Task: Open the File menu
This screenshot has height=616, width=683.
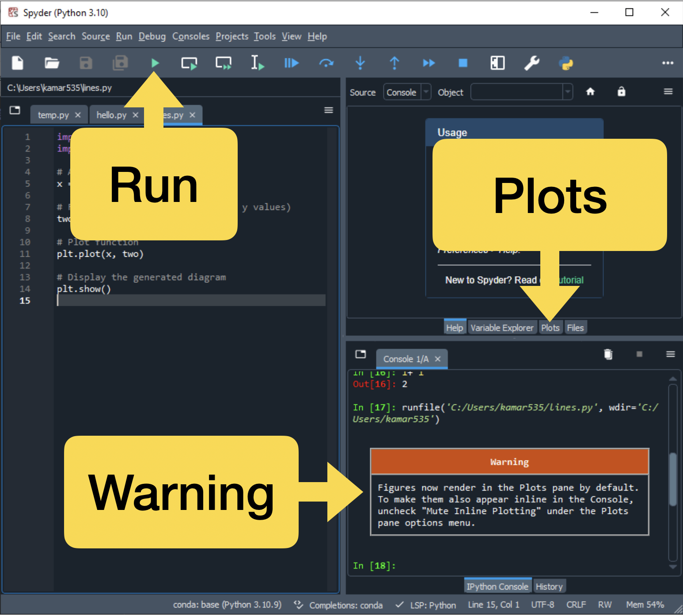Action: tap(13, 37)
